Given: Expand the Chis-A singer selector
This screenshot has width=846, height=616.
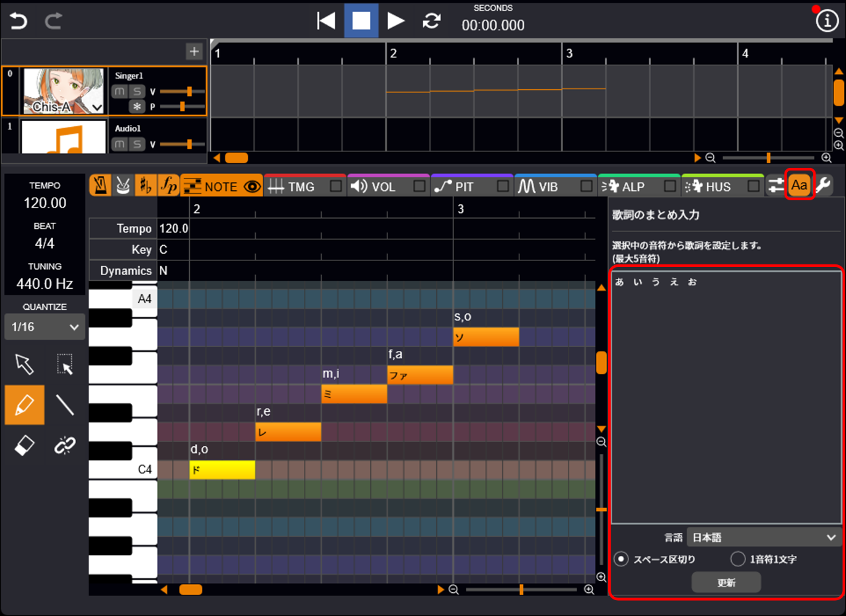Looking at the screenshot, I should (x=96, y=107).
